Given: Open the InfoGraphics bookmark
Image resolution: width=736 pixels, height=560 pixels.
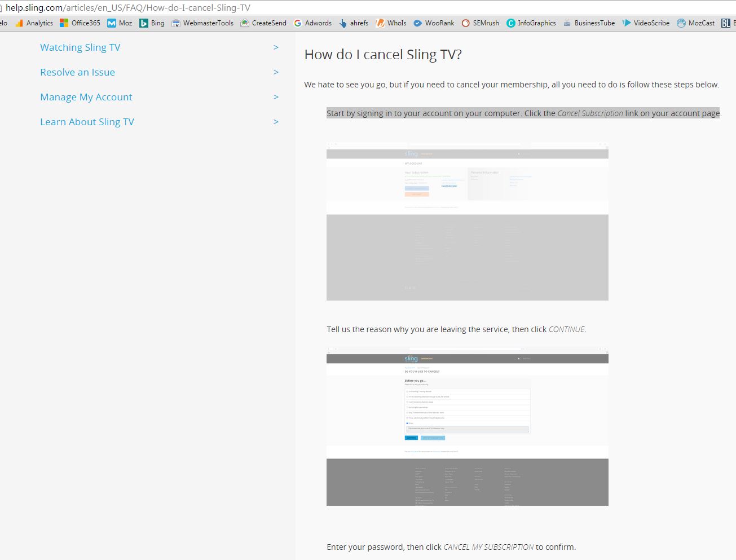Looking at the screenshot, I should [531, 23].
